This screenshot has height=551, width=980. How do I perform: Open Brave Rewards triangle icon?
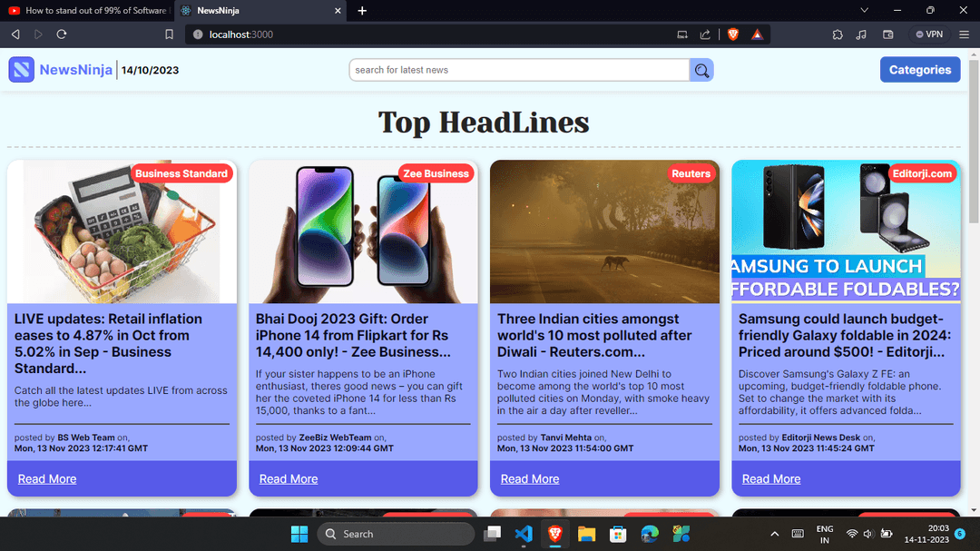tap(757, 34)
